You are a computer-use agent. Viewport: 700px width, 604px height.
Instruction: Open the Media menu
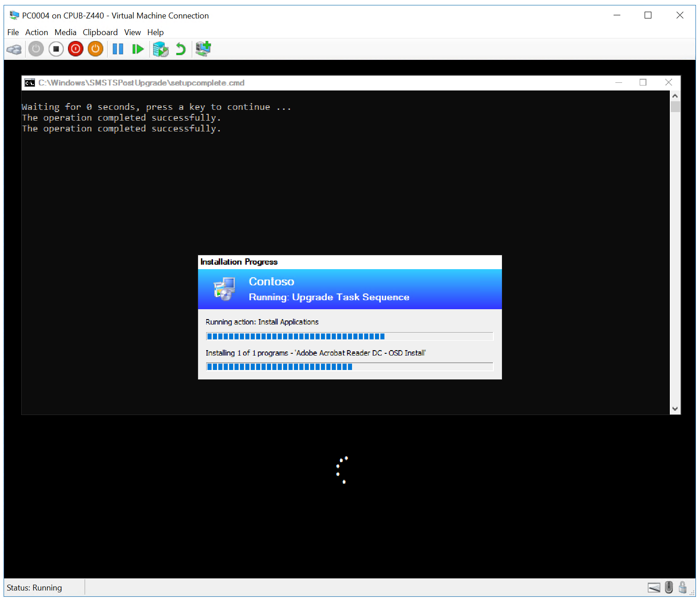click(65, 32)
